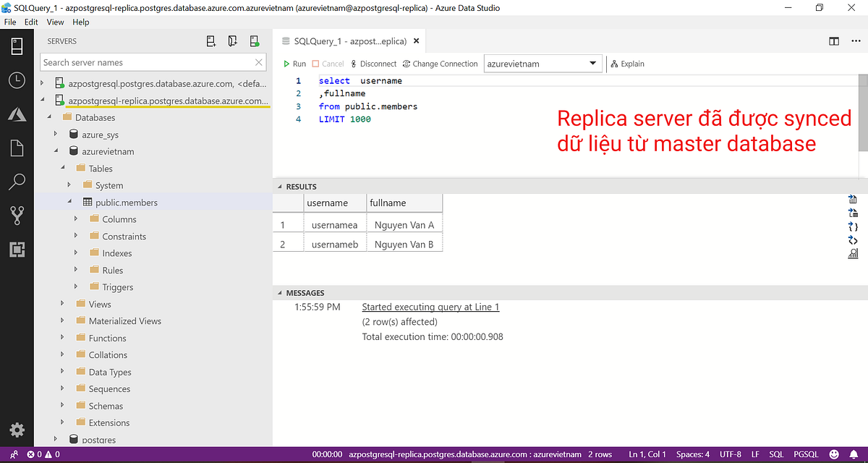
Task: Disconnect the current query connection
Action: 373,63
